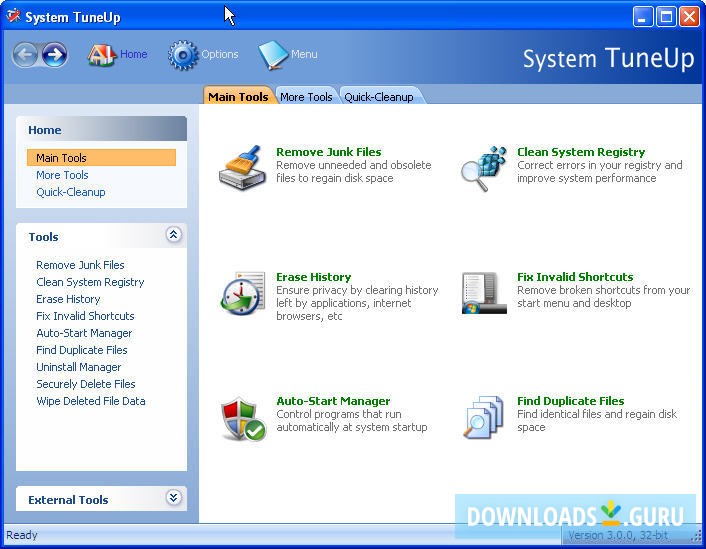This screenshot has height=549, width=706.
Task: Click the forward navigation arrow
Action: [55, 55]
